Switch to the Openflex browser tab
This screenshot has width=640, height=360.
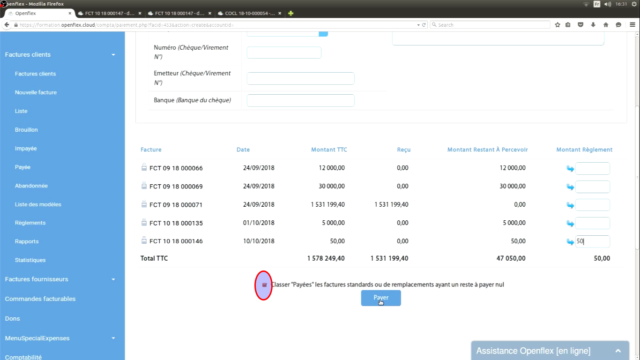coord(38,13)
